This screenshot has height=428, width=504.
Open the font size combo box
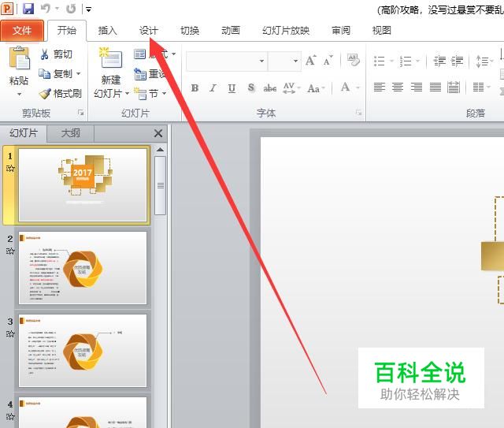284,61
